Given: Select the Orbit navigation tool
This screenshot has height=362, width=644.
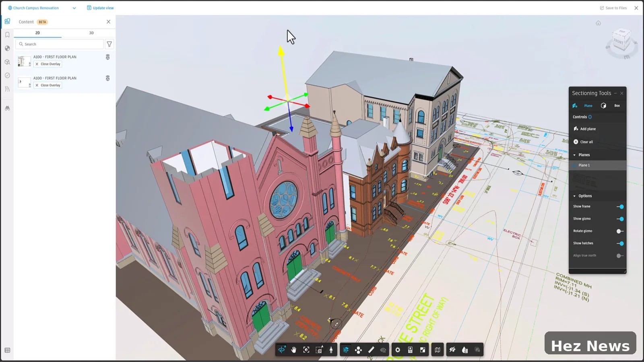Looking at the screenshot, I should point(282,350).
